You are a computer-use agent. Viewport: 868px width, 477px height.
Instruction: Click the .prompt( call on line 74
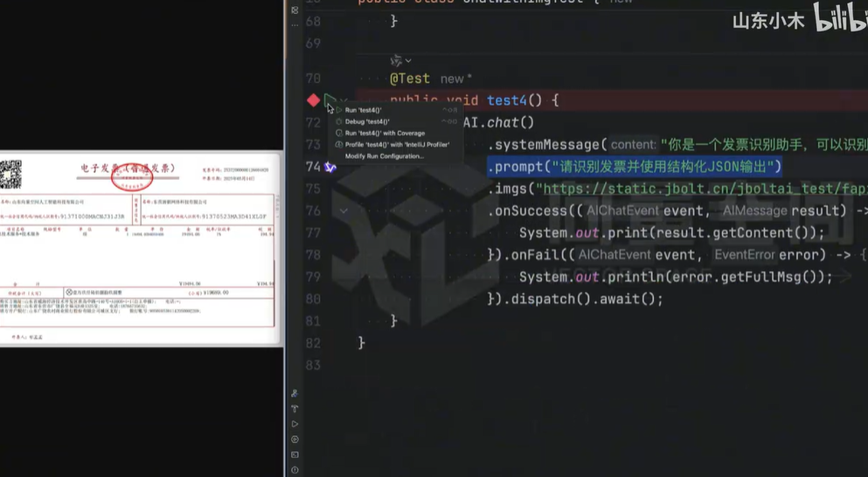(x=519, y=167)
